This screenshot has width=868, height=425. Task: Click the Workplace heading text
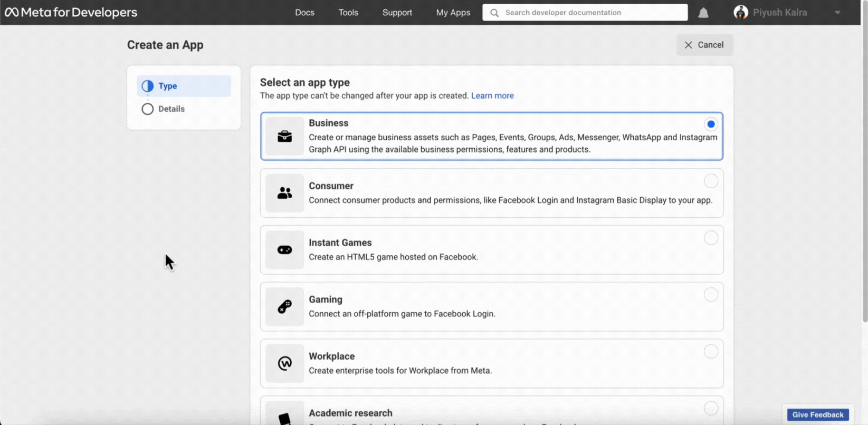332,356
